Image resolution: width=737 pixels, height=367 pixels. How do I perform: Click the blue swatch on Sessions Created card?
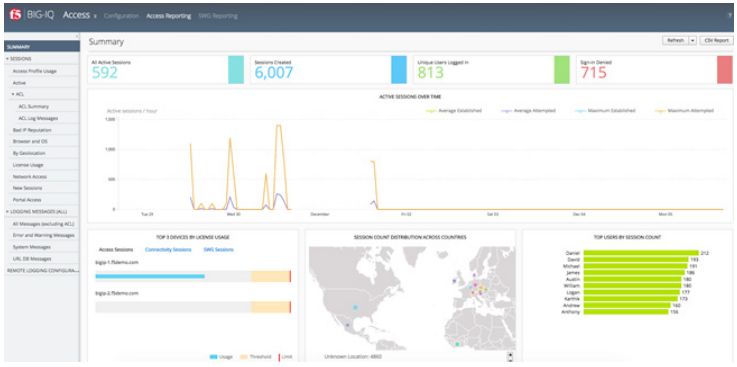coord(399,70)
